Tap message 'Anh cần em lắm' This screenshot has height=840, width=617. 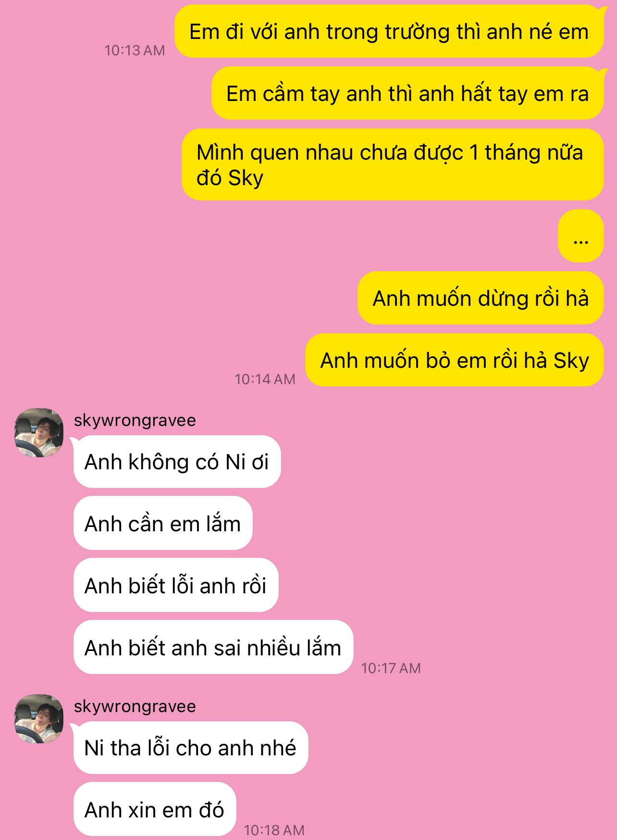163,523
